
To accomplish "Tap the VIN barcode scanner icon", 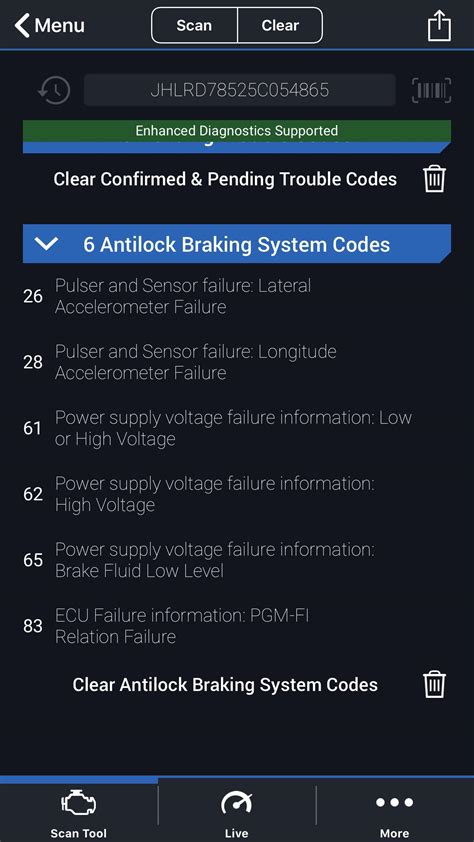I will pos(431,90).
